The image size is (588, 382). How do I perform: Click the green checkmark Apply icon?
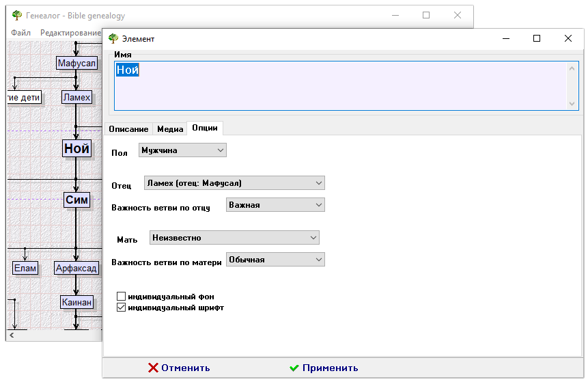tap(294, 368)
